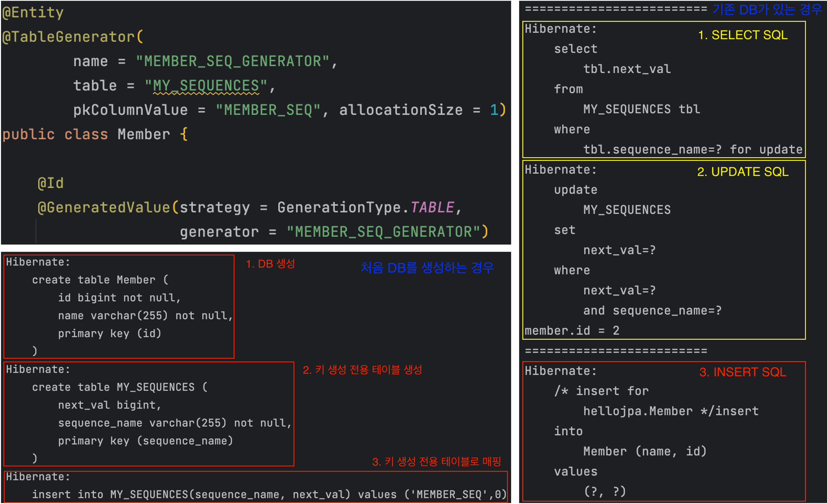This screenshot has height=504, width=827.
Task: Click the 'insert into MY_SEQUENCES' log line
Action: (x=269, y=494)
